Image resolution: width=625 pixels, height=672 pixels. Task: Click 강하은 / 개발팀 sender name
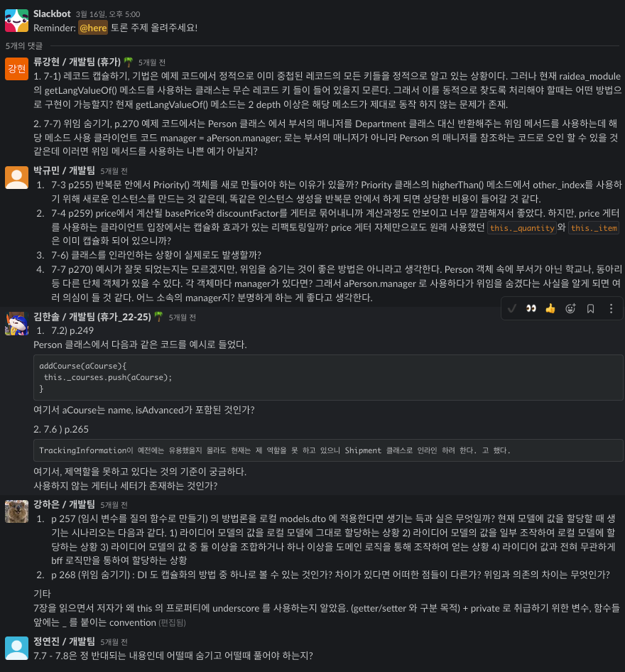click(64, 504)
